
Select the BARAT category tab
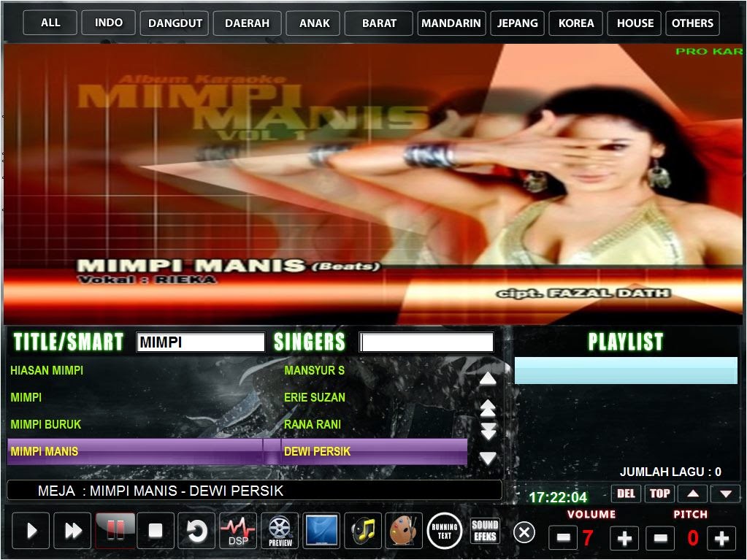click(x=379, y=23)
